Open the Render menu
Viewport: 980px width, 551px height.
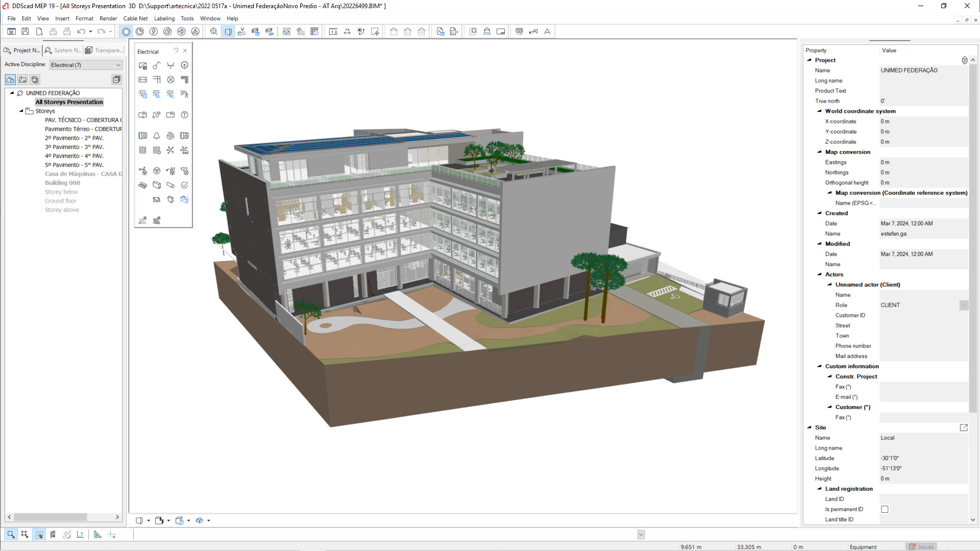[108, 18]
